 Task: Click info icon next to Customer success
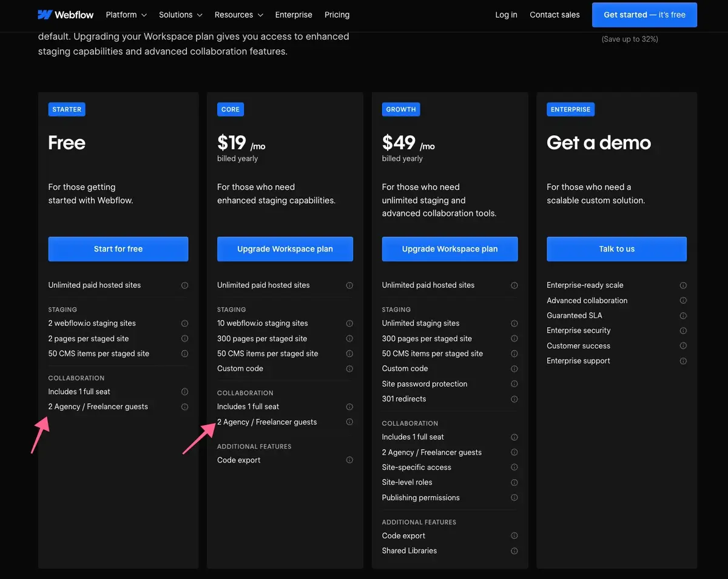click(683, 346)
